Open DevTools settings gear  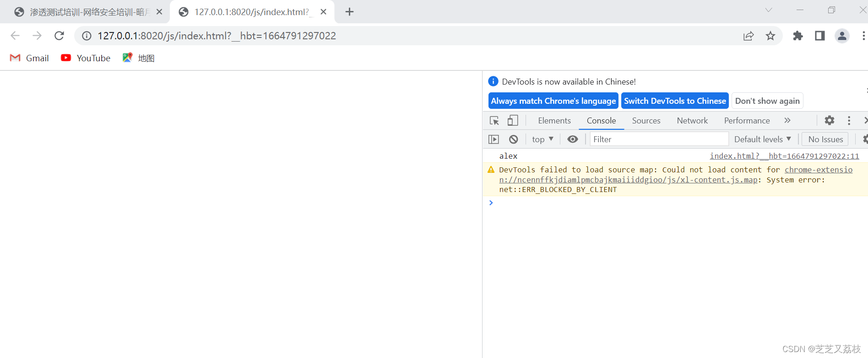(x=830, y=120)
